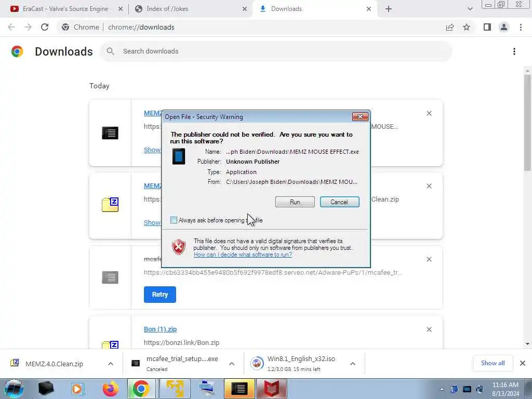
Task: Reload the page
Action: (45, 27)
